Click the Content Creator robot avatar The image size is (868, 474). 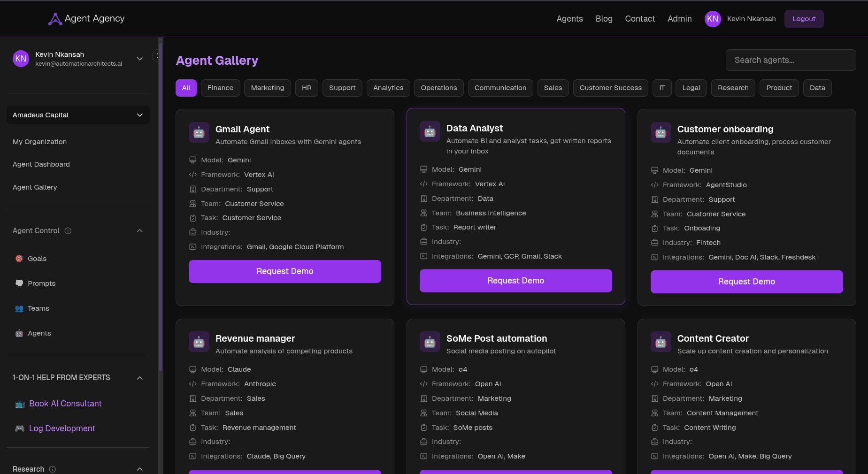click(661, 342)
